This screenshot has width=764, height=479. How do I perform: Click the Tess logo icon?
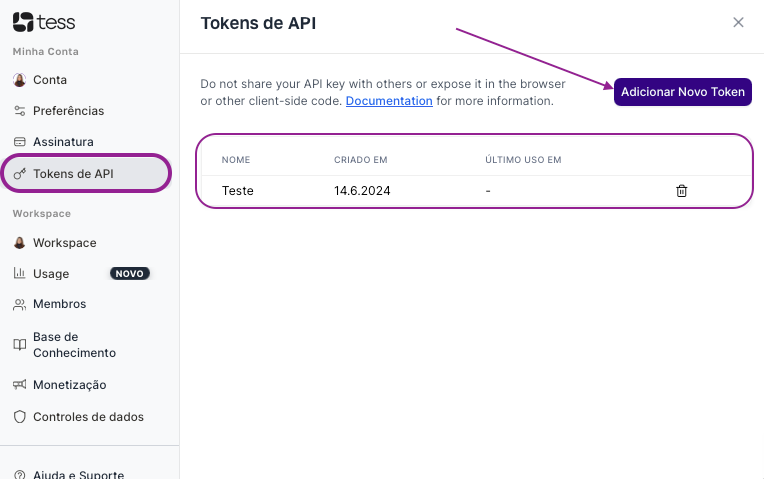pyautogui.click(x=22, y=22)
